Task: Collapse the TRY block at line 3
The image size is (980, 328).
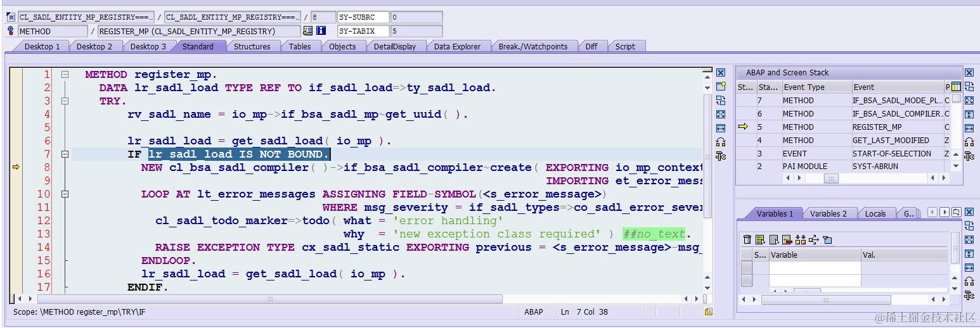Action: pos(65,101)
